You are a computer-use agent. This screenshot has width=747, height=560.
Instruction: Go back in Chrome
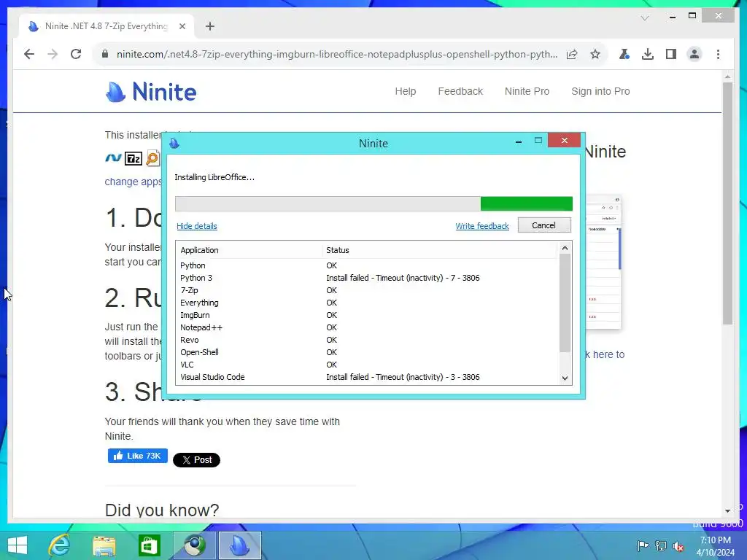29,54
